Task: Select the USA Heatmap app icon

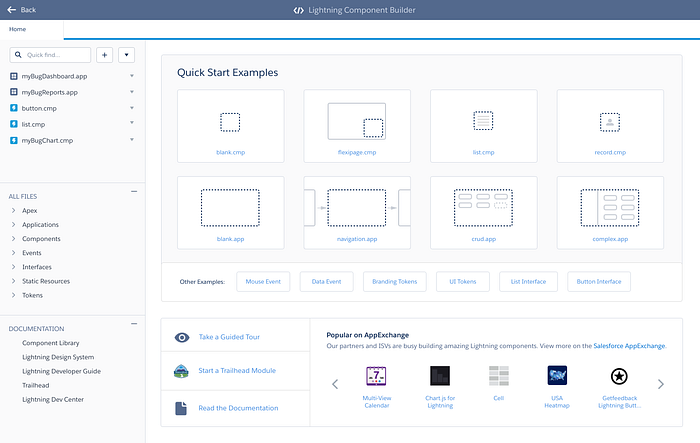Action: (558, 377)
